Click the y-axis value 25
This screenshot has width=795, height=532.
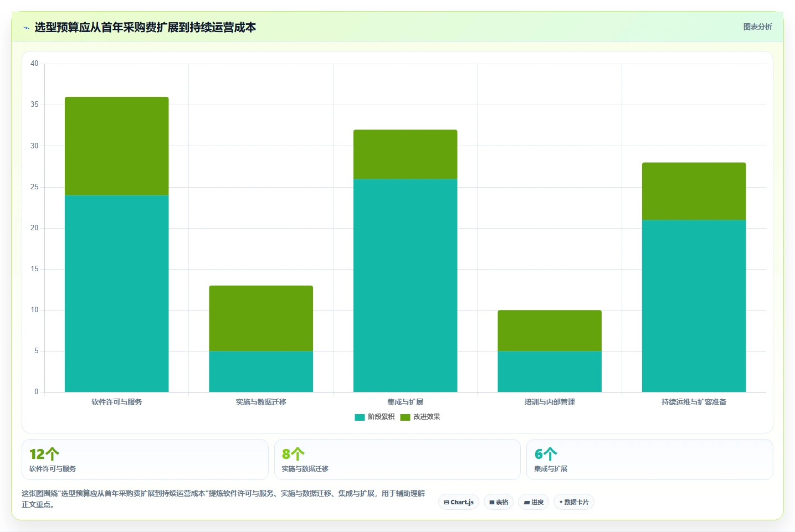click(x=34, y=187)
